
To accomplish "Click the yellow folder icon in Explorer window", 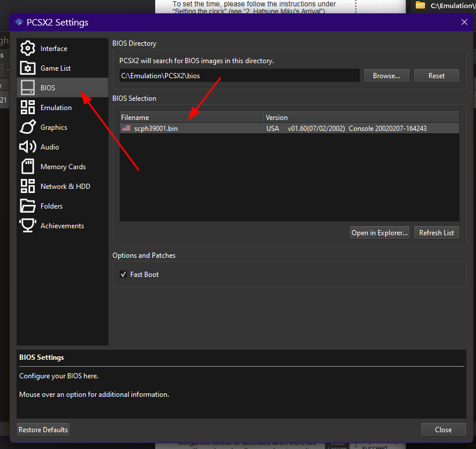I will (x=420, y=5).
